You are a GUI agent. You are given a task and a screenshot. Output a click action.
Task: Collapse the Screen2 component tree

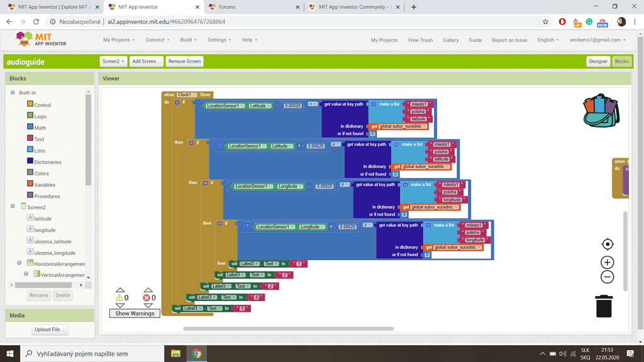(x=13, y=207)
